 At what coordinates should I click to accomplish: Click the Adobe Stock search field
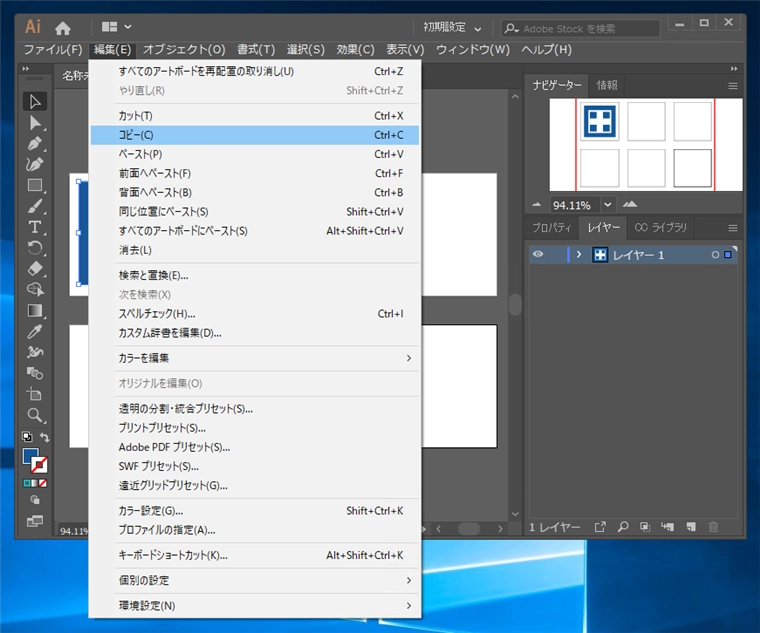580,28
